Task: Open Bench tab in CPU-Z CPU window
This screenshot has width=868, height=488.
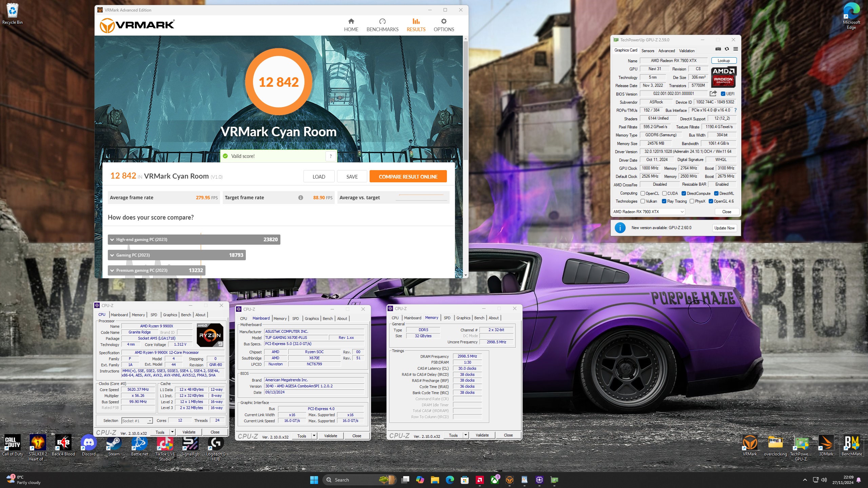Action: tap(186, 315)
